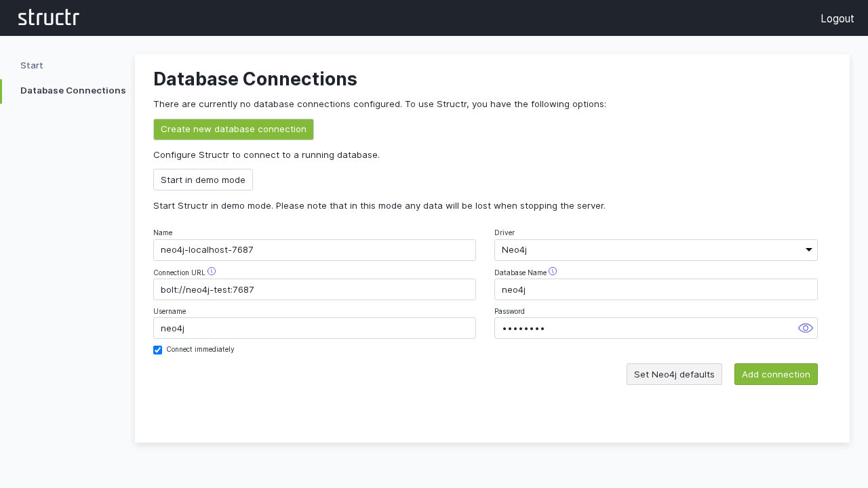Click the Username input field
868x488 pixels.
pyautogui.click(x=314, y=328)
